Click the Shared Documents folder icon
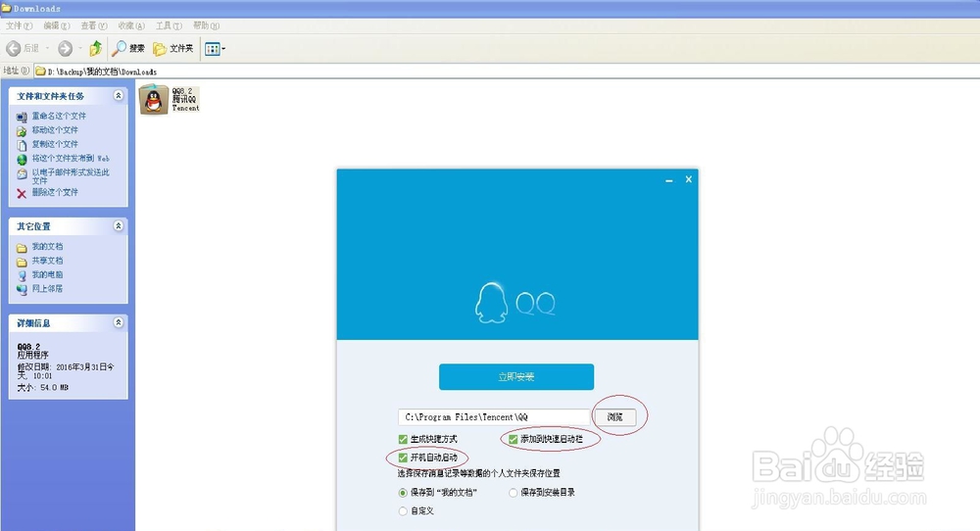The height and width of the screenshot is (531, 980). point(22,262)
